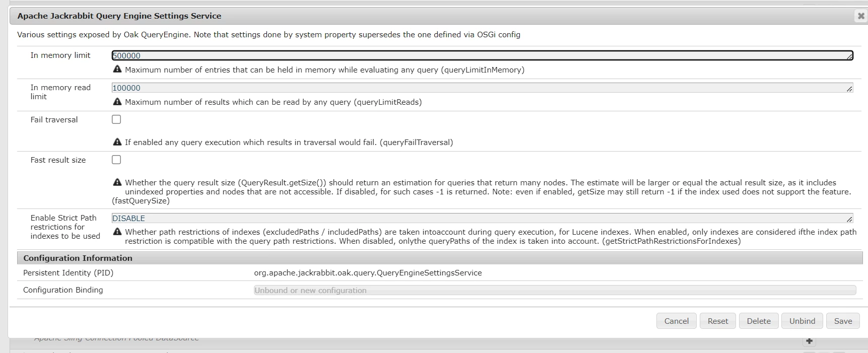Image resolution: width=868 pixels, height=353 pixels.
Task: Save the configuration
Action: click(x=843, y=321)
